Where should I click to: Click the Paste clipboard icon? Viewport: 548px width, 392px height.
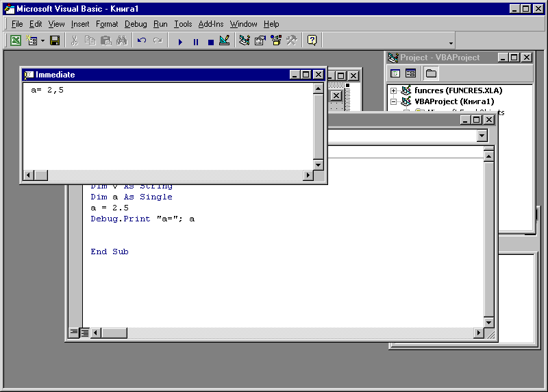(x=106, y=40)
